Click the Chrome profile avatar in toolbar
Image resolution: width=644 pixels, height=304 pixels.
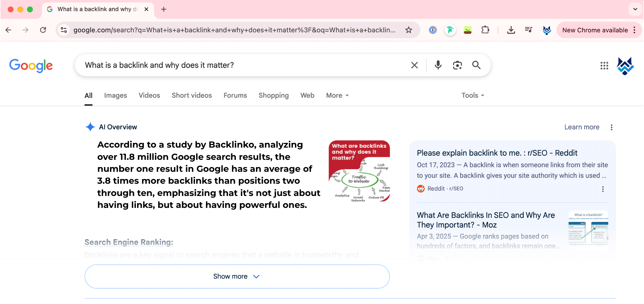[x=547, y=30]
